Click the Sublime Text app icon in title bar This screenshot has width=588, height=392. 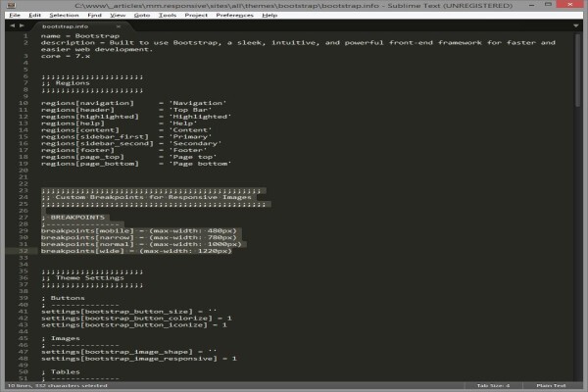11,5
